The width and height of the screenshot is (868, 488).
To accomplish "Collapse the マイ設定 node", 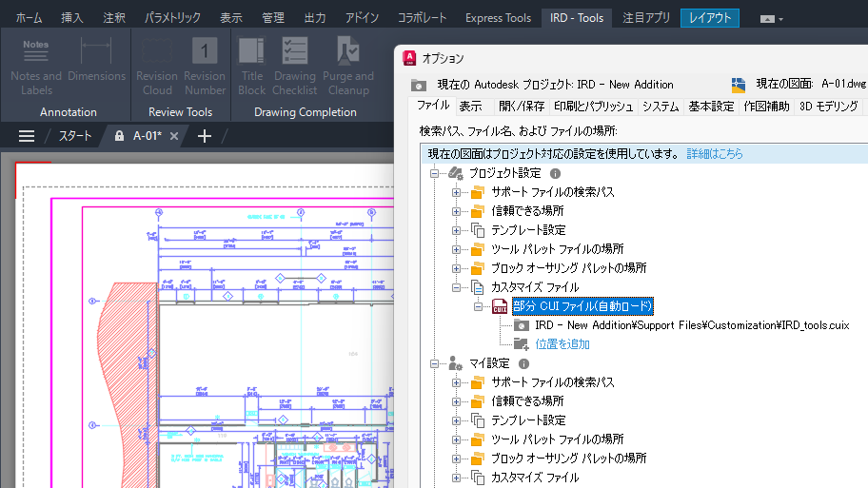I will point(435,363).
